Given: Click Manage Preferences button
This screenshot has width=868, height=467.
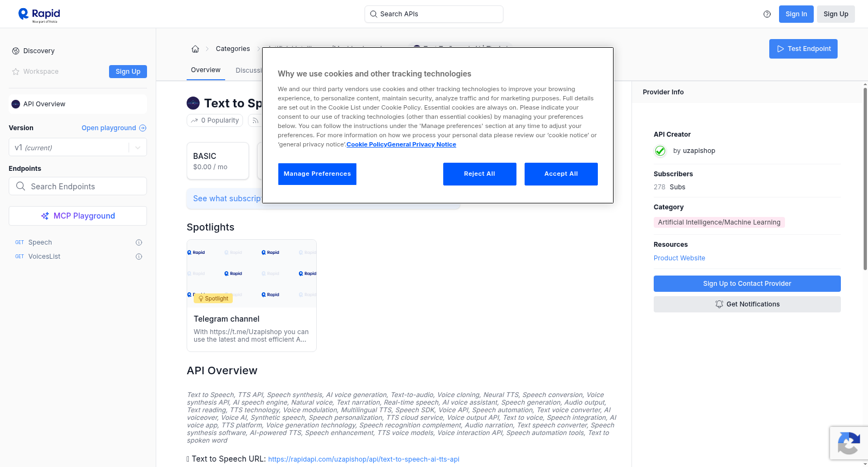Looking at the screenshot, I should 317,174.
